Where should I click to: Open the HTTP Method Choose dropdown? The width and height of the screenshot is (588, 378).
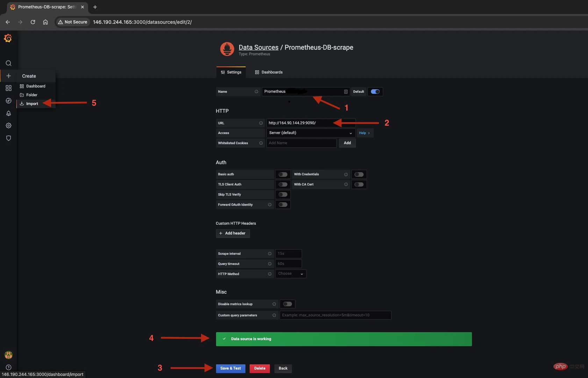coord(291,274)
